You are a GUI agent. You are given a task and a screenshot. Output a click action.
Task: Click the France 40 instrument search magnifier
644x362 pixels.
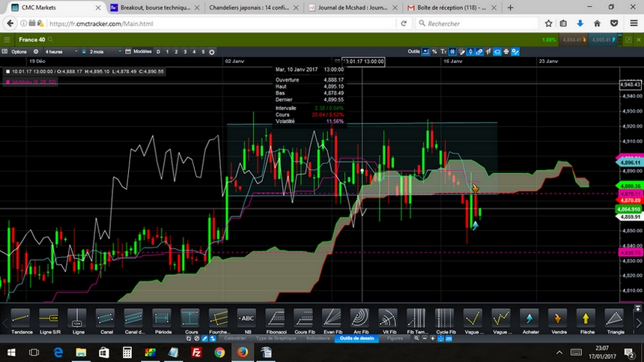[50, 40]
